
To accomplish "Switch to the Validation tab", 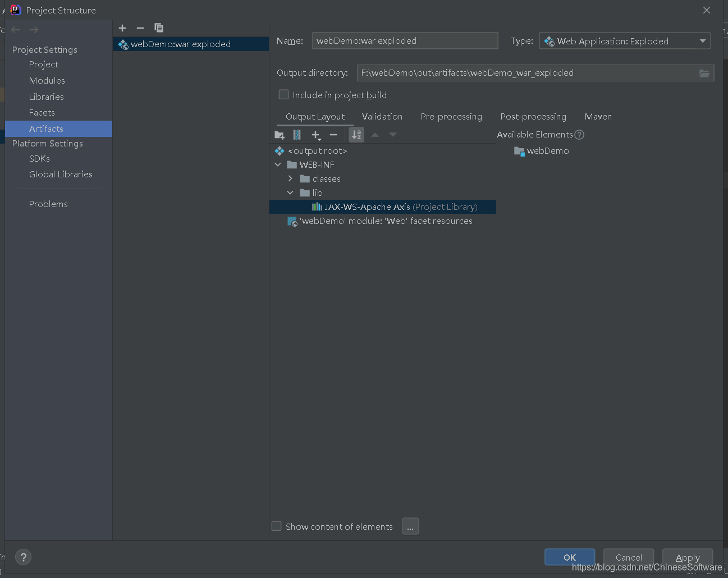I will [x=382, y=117].
